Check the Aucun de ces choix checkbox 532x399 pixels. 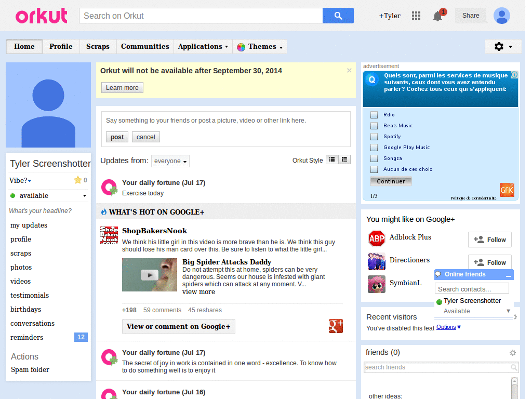(x=374, y=169)
